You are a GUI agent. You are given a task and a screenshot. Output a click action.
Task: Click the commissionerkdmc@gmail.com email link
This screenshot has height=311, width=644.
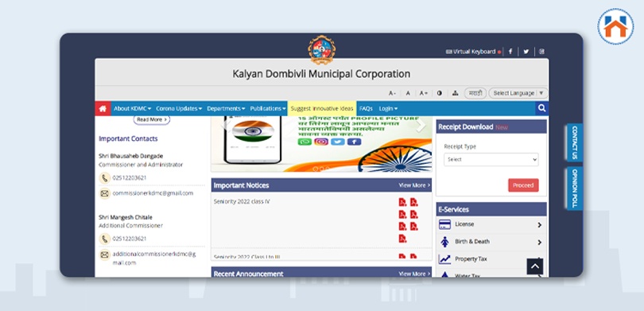click(153, 193)
